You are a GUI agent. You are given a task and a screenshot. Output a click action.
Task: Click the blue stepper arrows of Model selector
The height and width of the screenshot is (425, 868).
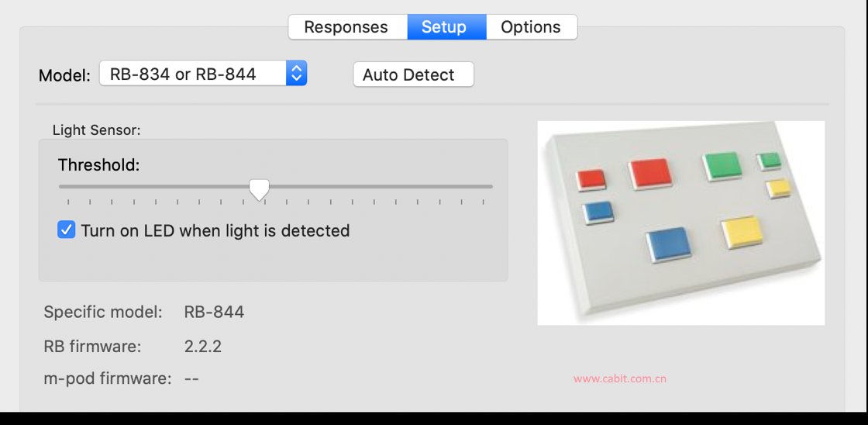297,73
